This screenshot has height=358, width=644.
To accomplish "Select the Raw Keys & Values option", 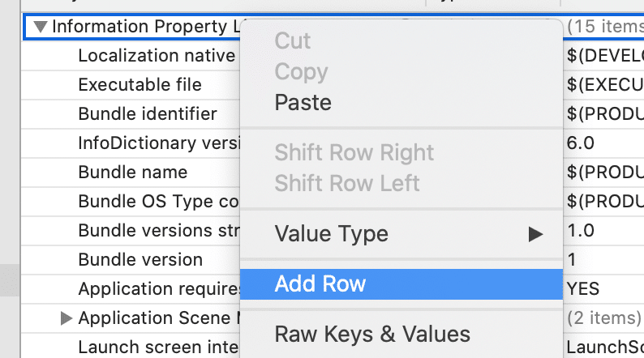I will point(372,334).
